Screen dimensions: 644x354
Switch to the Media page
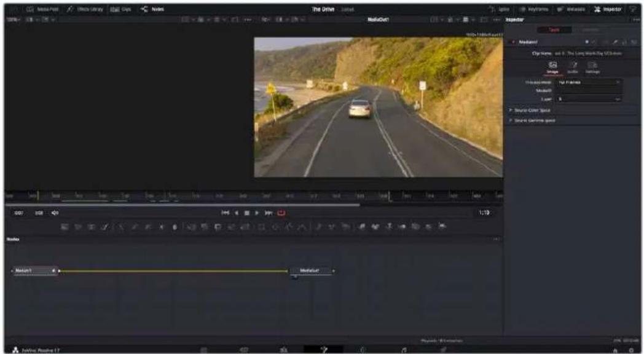pyautogui.click(x=203, y=350)
